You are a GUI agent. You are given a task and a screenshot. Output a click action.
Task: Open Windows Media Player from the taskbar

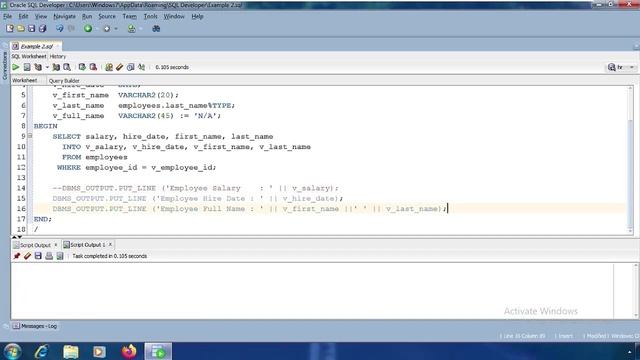coord(99,351)
